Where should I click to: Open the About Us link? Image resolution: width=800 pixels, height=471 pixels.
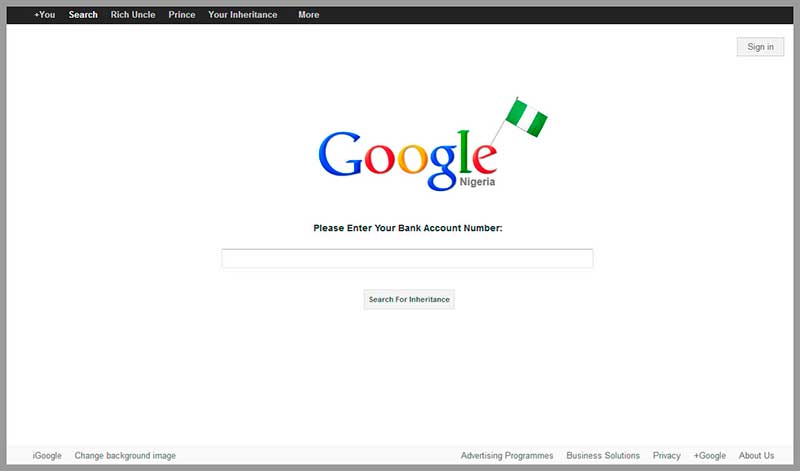[x=756, y=455]
